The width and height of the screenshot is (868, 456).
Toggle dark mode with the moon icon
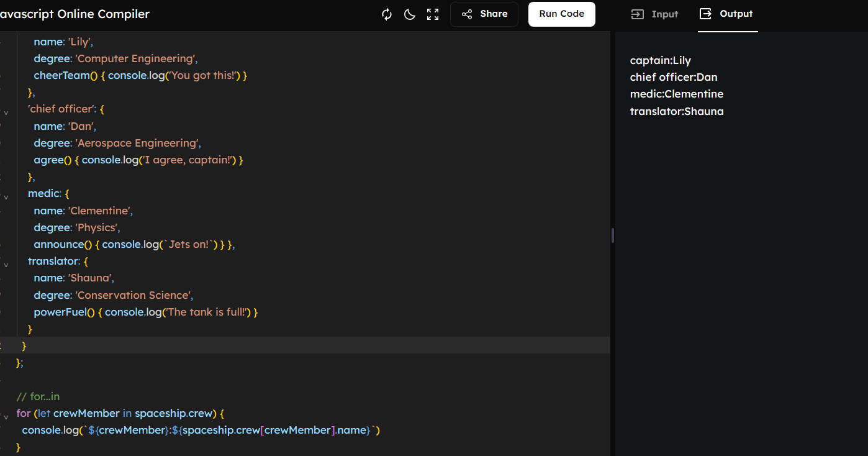410,14
